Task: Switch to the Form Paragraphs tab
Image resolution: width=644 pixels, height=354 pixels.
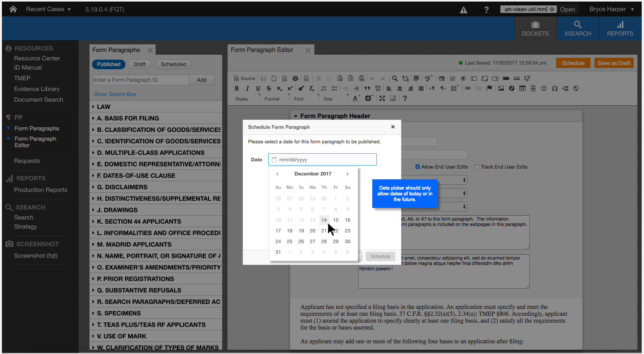Action: pyautogui.click(x=116, y=50)
